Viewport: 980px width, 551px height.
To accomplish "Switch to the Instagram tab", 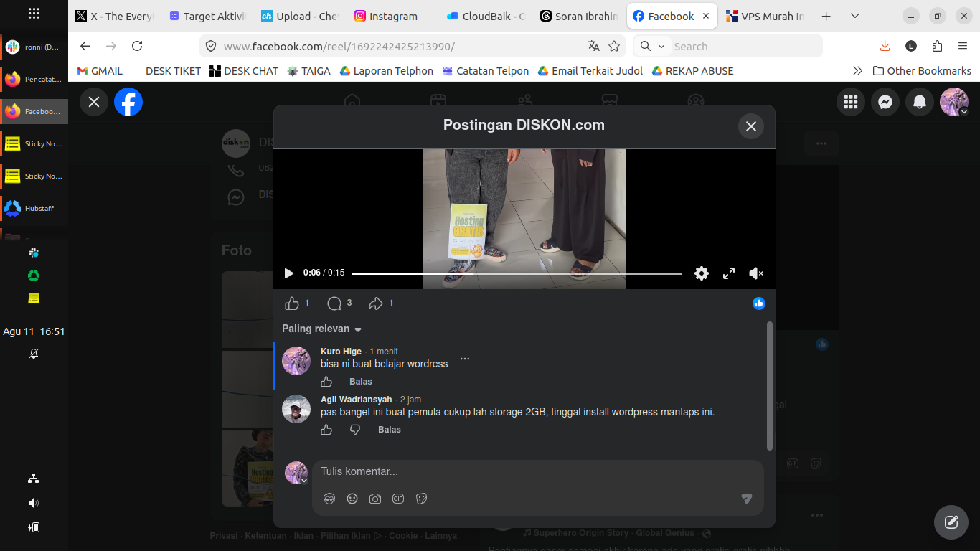I will coord(395,16).
